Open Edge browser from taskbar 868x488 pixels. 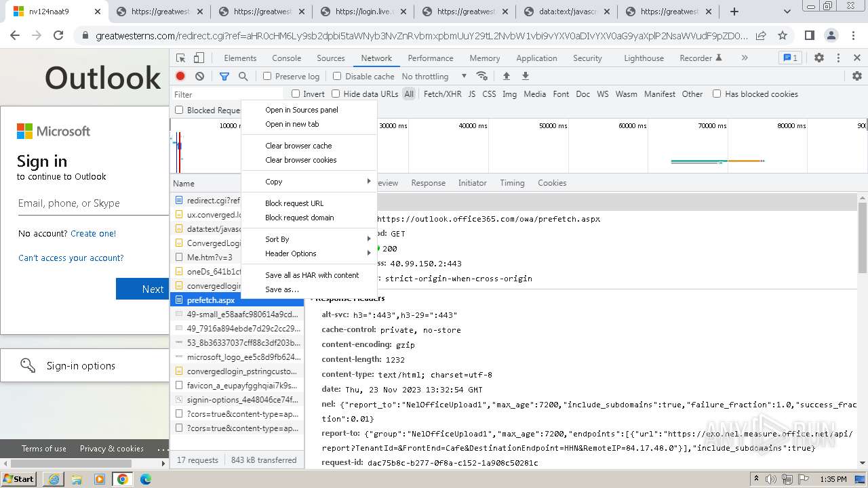click(x=146, y=479)
